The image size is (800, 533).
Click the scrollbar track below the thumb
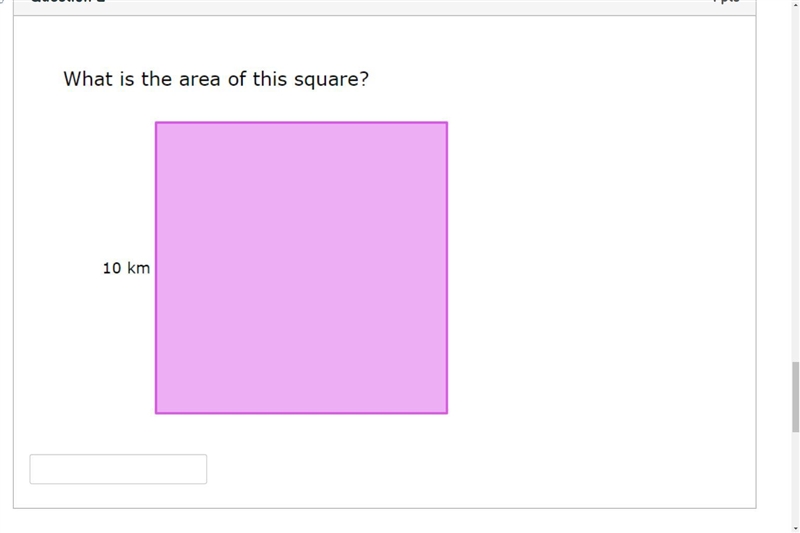(795, 478)
